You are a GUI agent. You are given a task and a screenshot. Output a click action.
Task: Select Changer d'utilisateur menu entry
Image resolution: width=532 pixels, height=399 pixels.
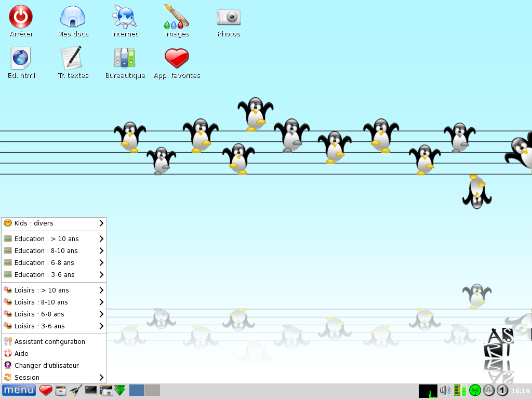tap(54, 365)
